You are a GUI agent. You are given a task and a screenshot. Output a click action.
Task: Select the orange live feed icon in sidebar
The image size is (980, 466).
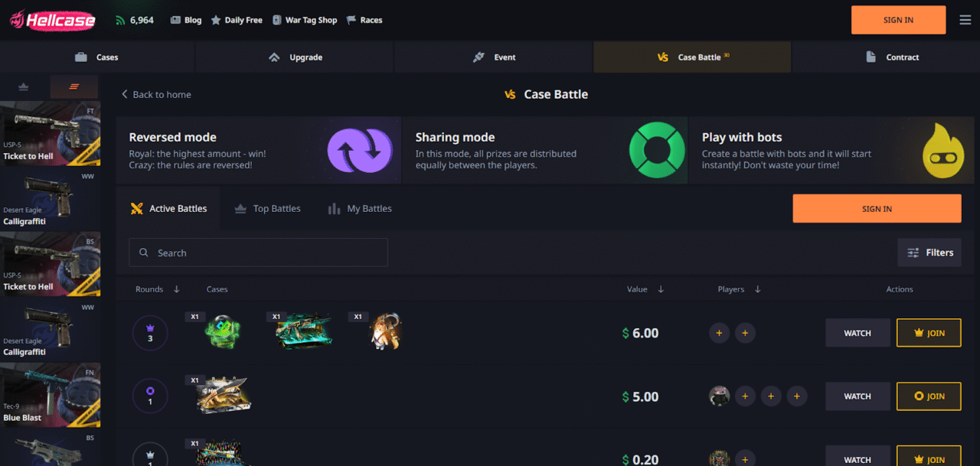pos(74,86)
